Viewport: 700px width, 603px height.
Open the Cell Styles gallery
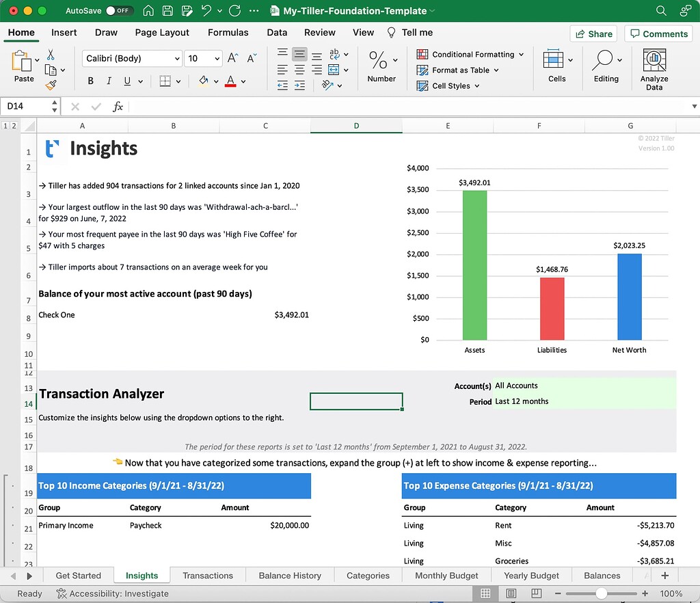point(448,85)
